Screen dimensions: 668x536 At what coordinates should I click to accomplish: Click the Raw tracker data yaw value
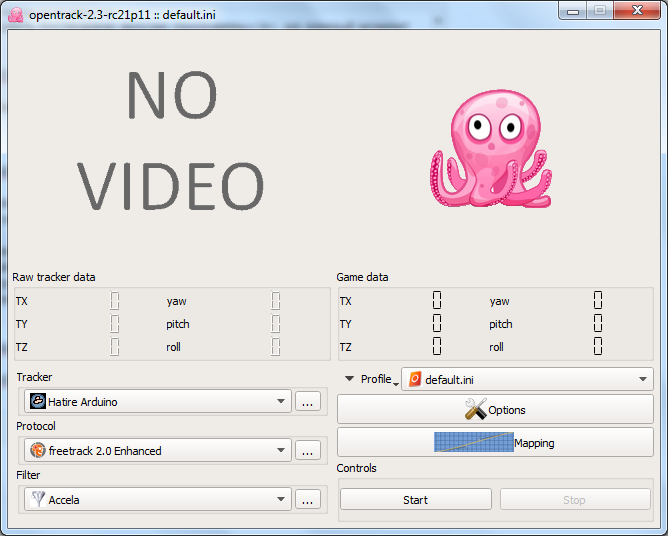(276, 300)
